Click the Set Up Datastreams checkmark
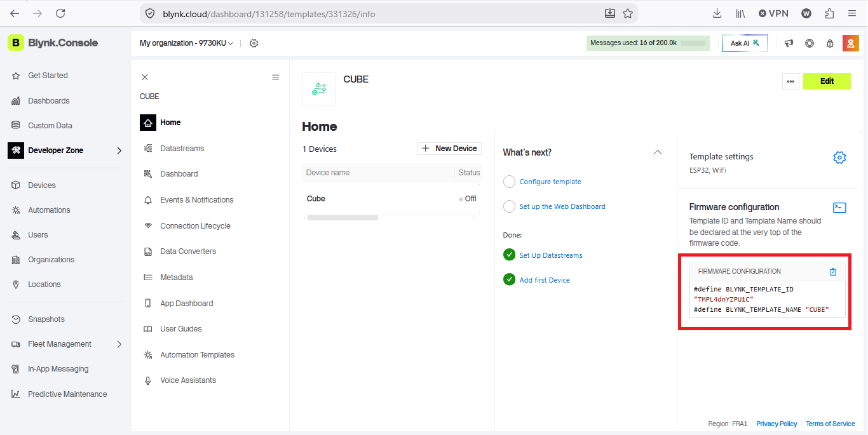Image resolution: width=868 pixels, height=435 pixels. click(x=509, y=255)
